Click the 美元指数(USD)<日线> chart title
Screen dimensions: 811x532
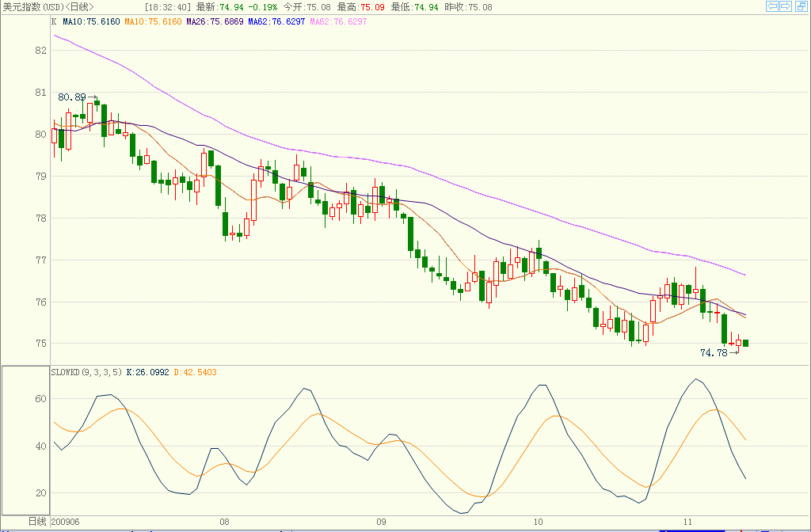tap(48, 7)
